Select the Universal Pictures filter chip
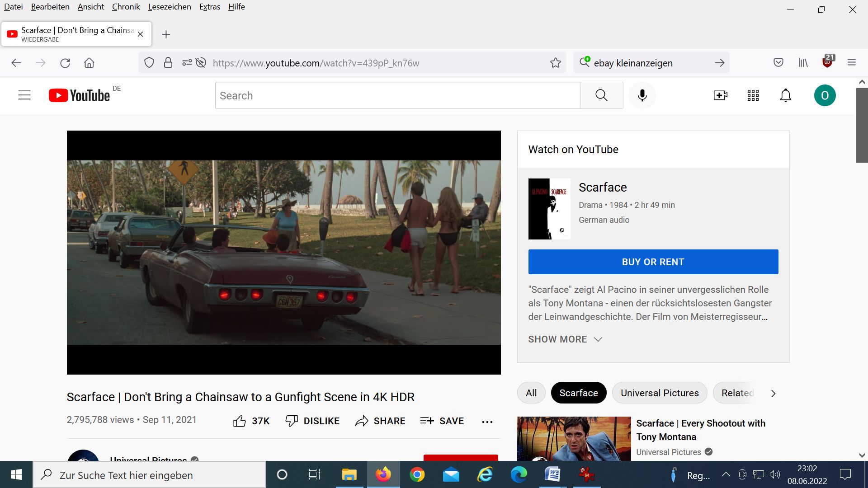The height and width of the screenshot is (488, 868). [x=660, y=393]
